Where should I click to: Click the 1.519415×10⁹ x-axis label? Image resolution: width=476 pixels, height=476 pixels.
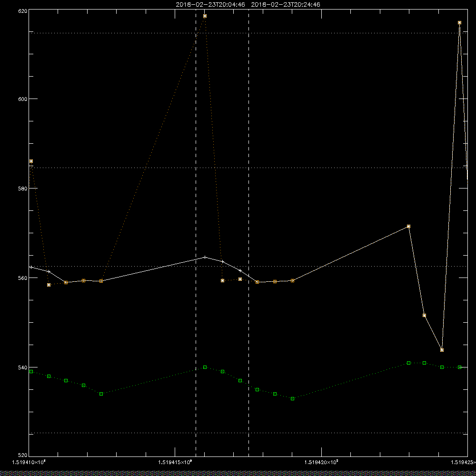point(176,462)
